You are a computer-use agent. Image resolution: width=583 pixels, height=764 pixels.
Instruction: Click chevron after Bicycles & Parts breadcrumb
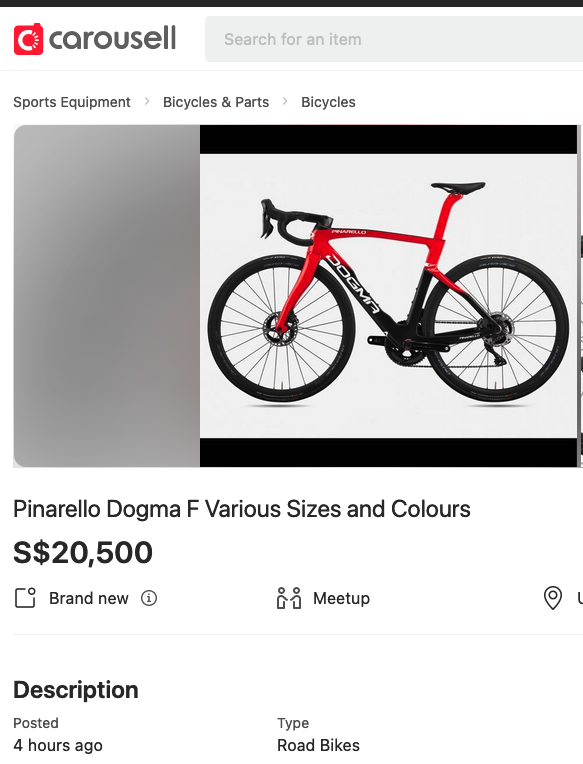point(285,102)
